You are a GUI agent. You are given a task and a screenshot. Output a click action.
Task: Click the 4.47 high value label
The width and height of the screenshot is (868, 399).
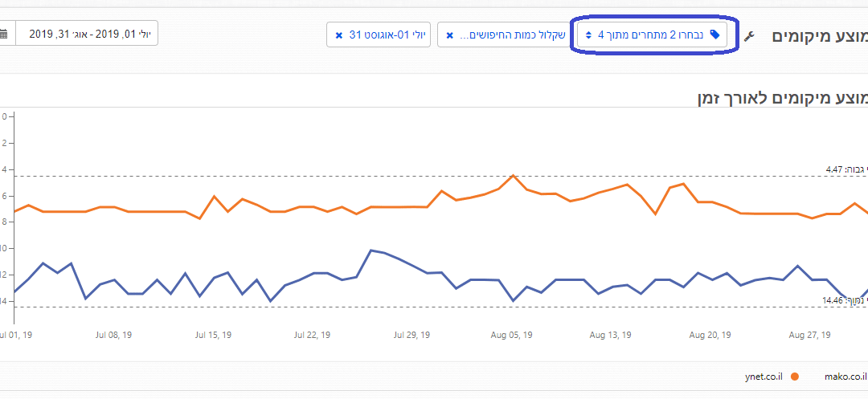point(846,169)
